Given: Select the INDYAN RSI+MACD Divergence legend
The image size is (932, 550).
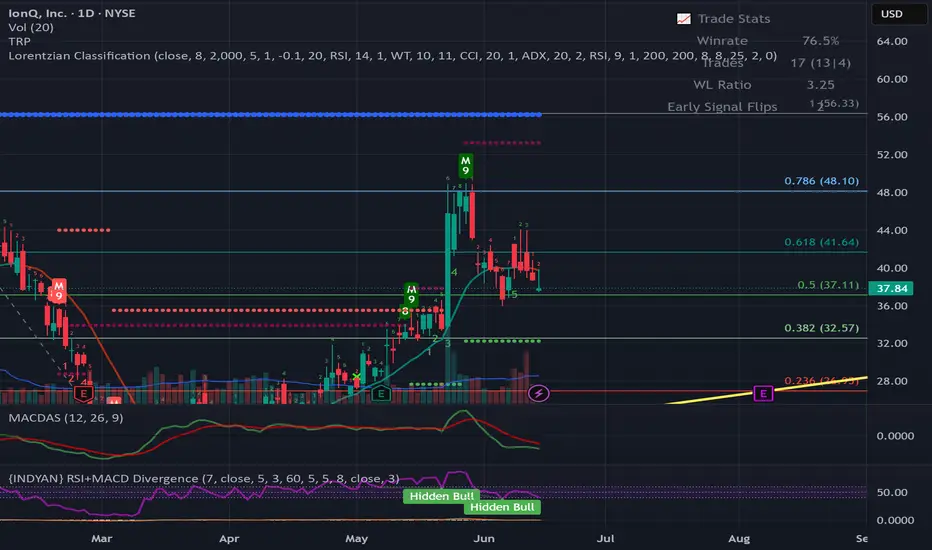Looking at the screenshot, I should (204, 479).
